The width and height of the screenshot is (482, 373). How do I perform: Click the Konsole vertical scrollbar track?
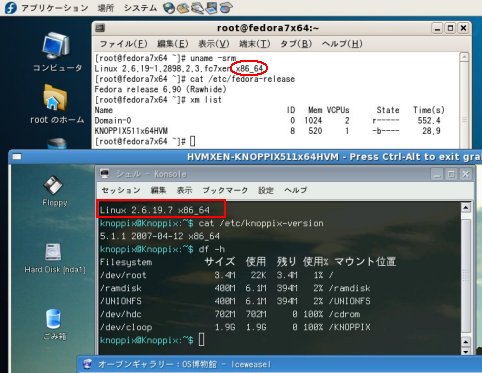tap(466, 276)
